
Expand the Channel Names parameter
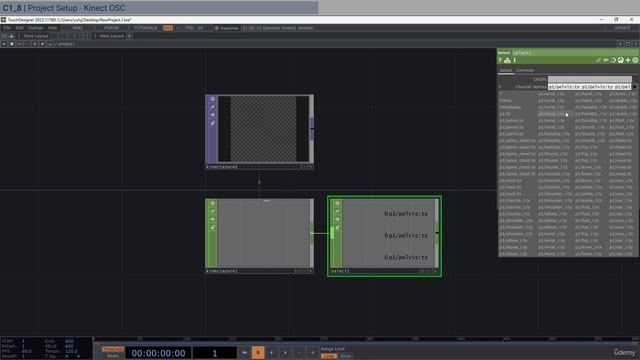pyautogui.click(x=500, y=87)
